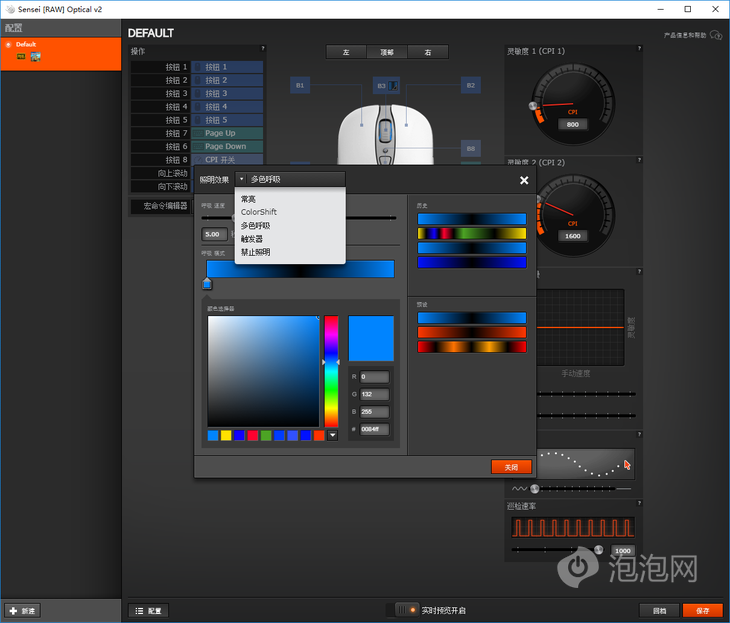Image resolution: width=730 pixels, height=623 pixels.
Task: Click the orange 保存 button
Action: 703,610
